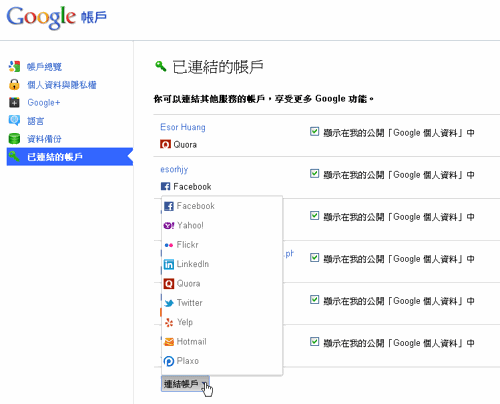Viewport: 500px width, 404px height.
Task: Click the Facebook icon in dropdown list
Action: (169, 206)
